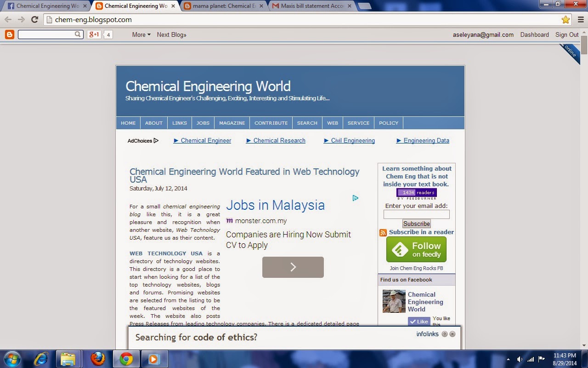Open the LINKS menu item
The image size is (588, 368).
180,123
